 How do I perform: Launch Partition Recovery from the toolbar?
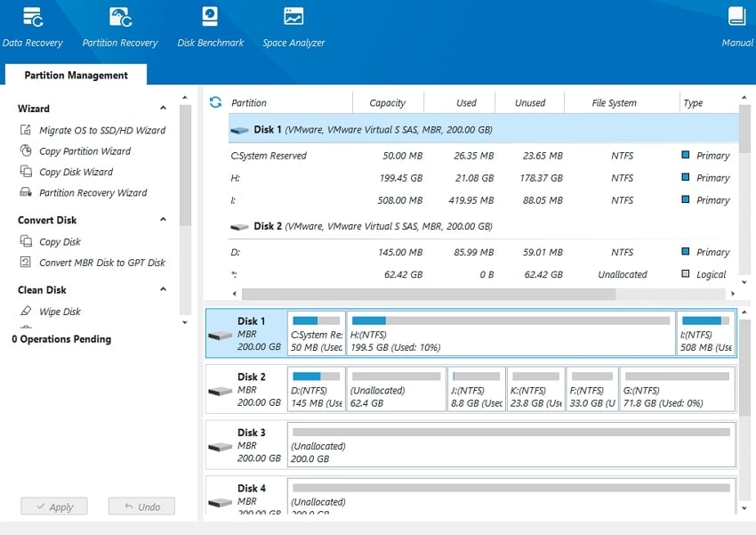coord(120,27)
